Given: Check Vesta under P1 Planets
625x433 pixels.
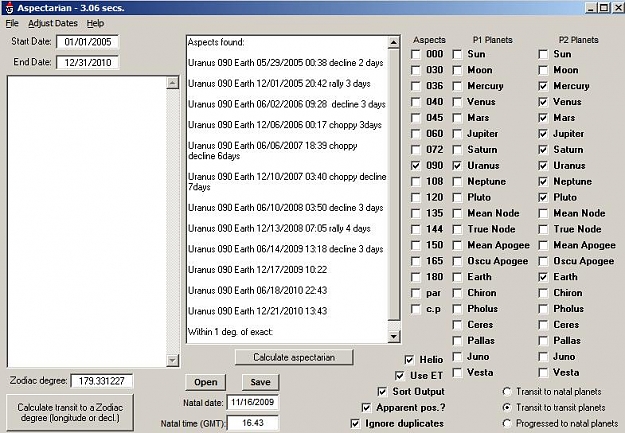Looking at the screenshot, I should (x=457, y=372).
